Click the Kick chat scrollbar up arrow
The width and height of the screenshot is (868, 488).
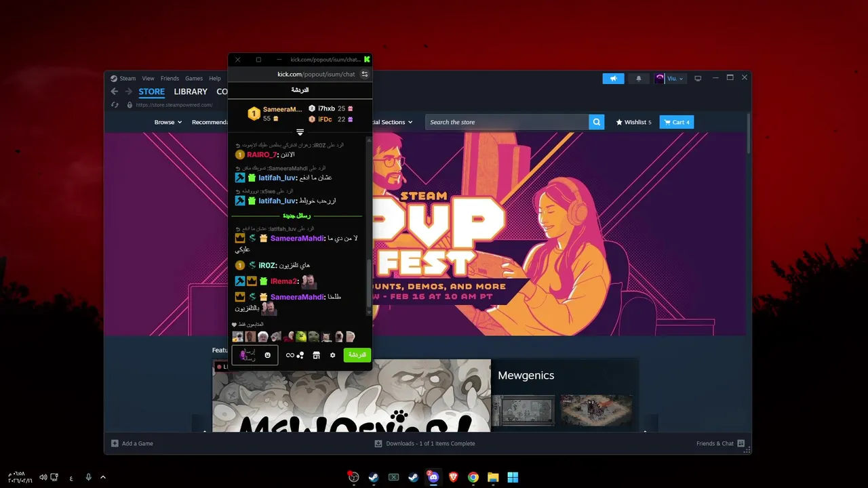[369, 140]
